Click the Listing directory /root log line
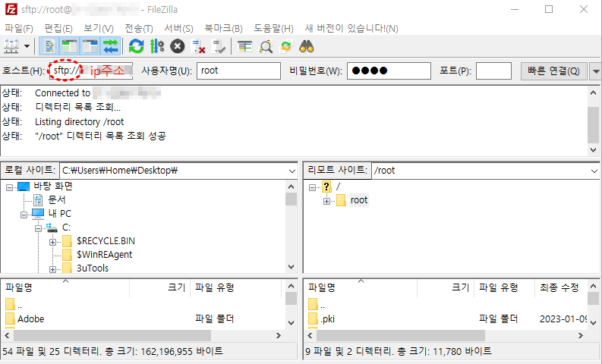 click(x=80, y=122)
